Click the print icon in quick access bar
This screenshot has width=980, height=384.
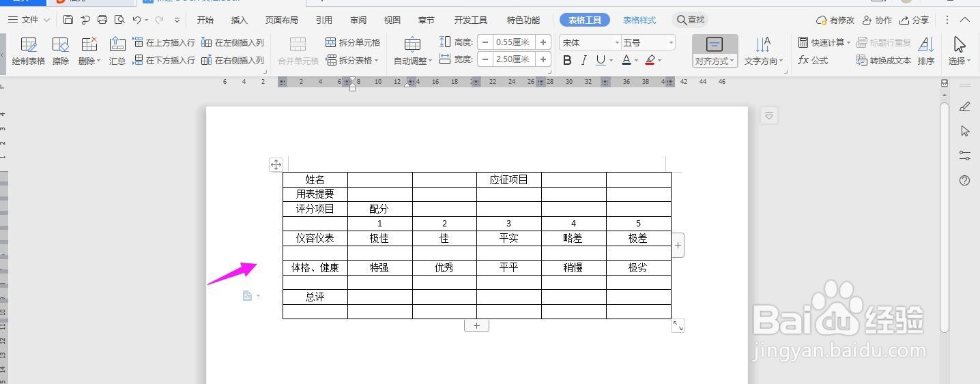click(x=102, y=20)
